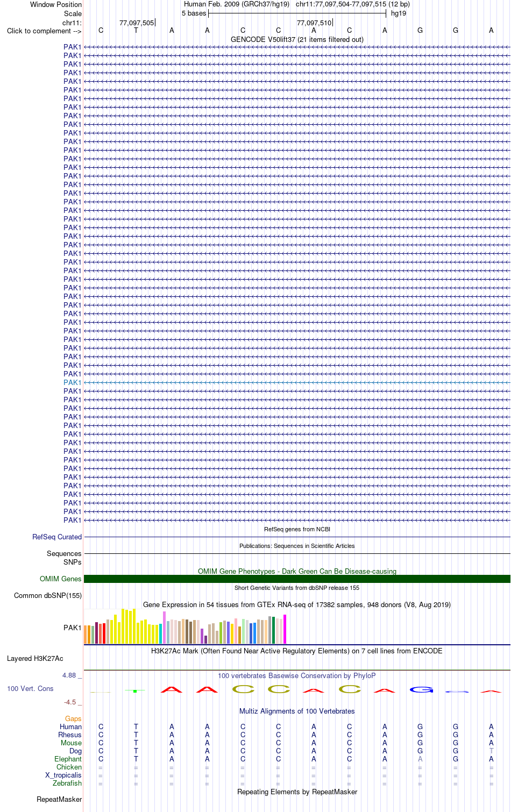Click the Common dbSNP(155) track label
Viewport: 511px width, 812px height.
48,595
